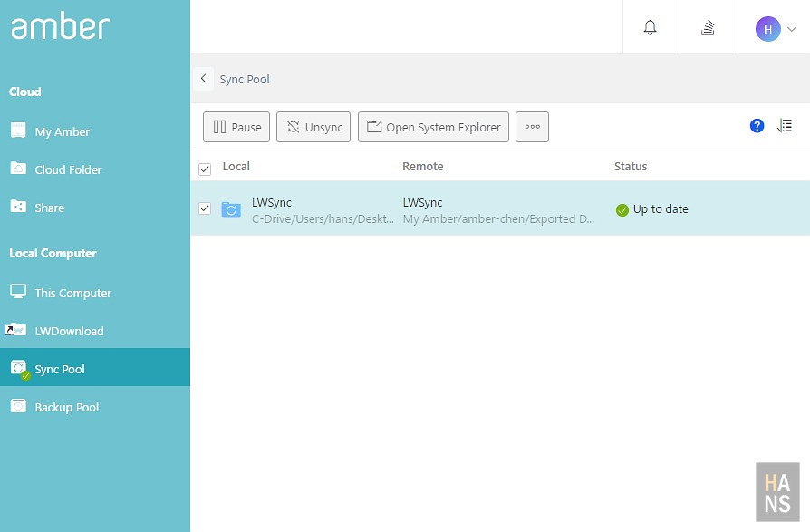Click Open System Explorer button
The image size is (810, 532).
click(x=433, y=127)
